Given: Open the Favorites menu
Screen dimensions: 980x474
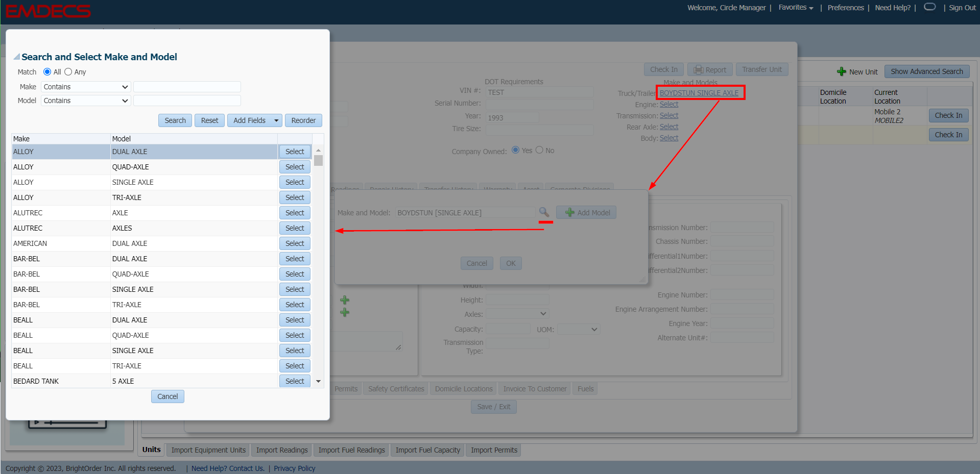Looking at the screenshot, I should point(795,8).
